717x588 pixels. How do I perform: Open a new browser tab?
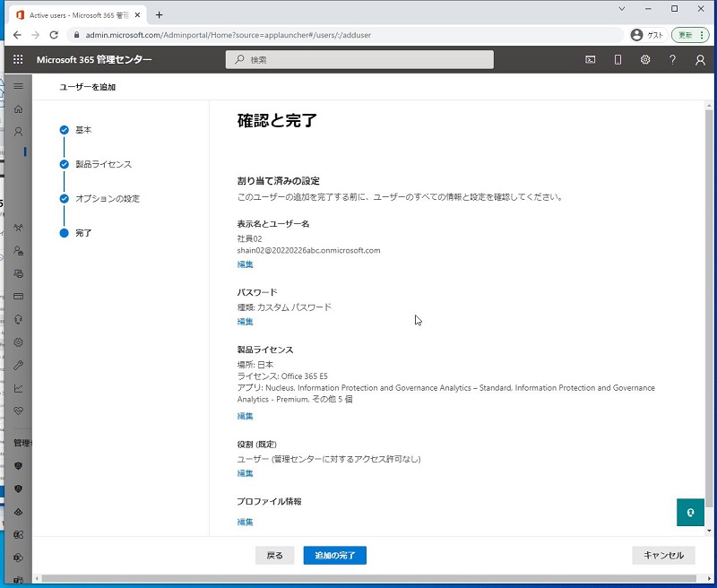tap(159, 15)
